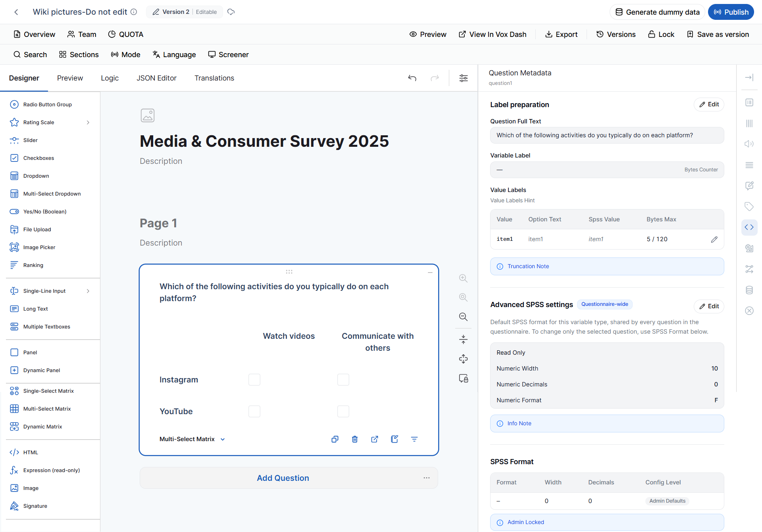Click the external-link icon on question footer

pyautogui.click(x=375, y=439)
